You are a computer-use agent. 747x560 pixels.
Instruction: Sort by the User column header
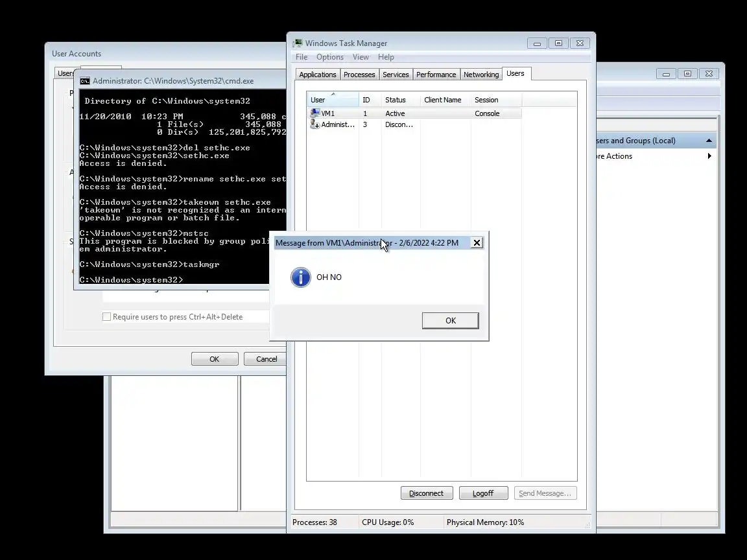(x=333, y=100)
